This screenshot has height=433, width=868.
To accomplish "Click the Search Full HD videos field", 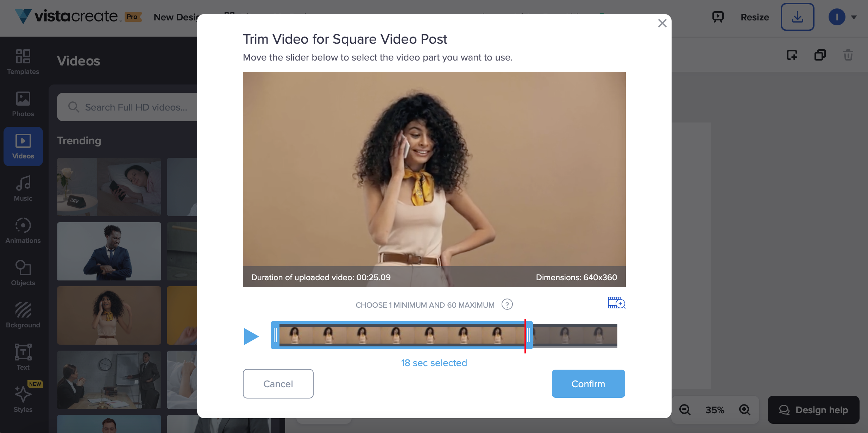I will click(x=127, y=107).
